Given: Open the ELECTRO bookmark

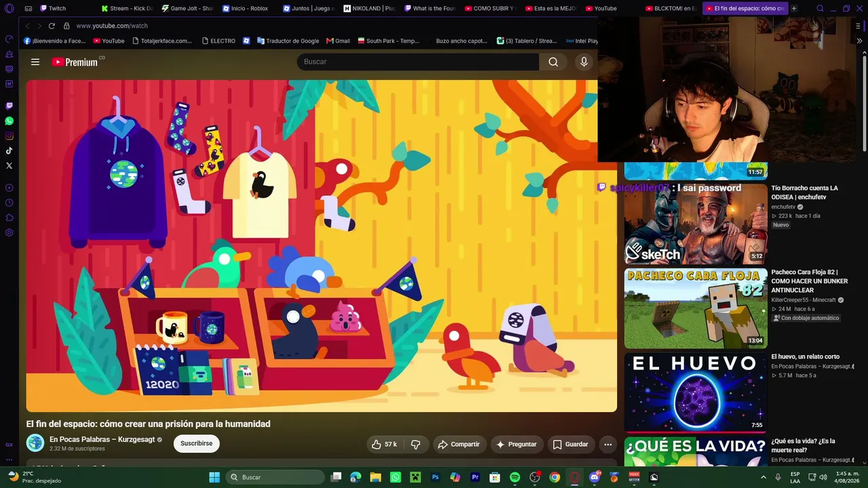Looking at the screenshot, I should 218,41.
